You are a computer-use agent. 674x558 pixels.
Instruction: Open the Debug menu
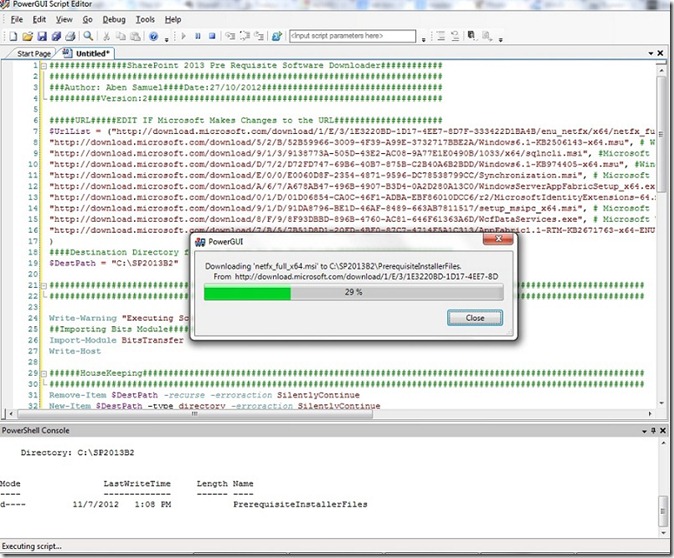(114, 19)
